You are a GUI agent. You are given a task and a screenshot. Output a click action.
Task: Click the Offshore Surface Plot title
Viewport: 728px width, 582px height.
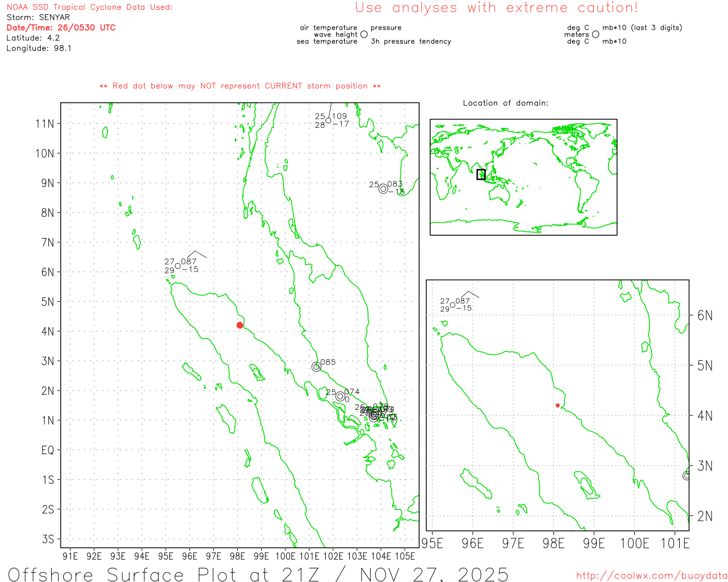click(258, 574)
